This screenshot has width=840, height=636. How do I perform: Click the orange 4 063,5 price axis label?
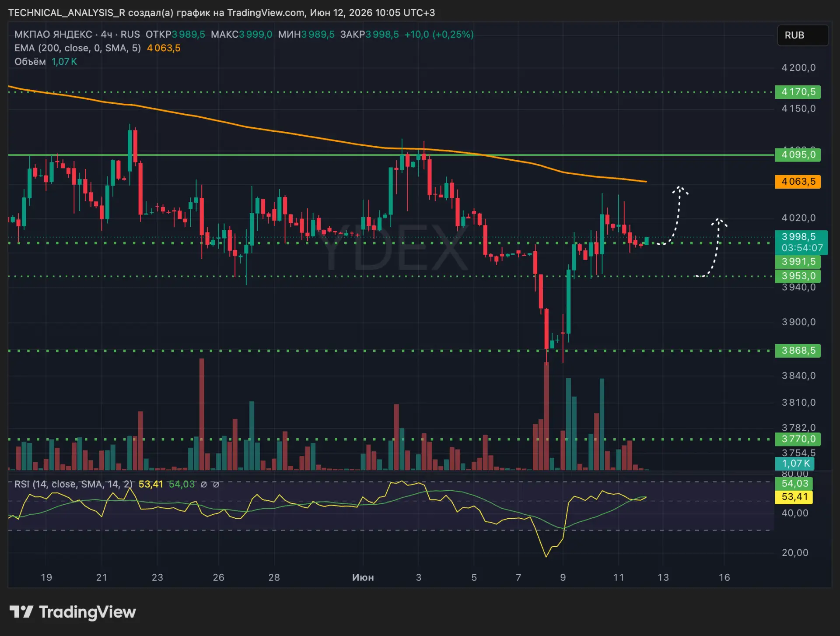798,182
